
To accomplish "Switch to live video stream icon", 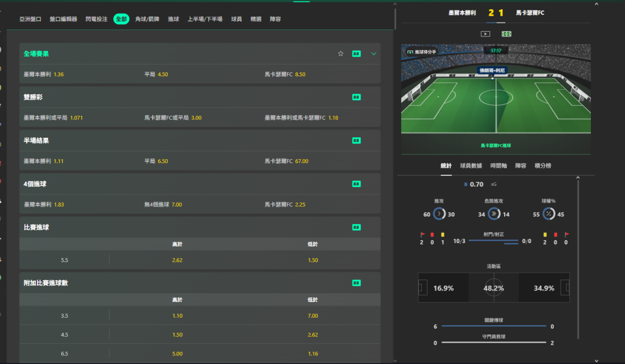I will coord(486,34).
